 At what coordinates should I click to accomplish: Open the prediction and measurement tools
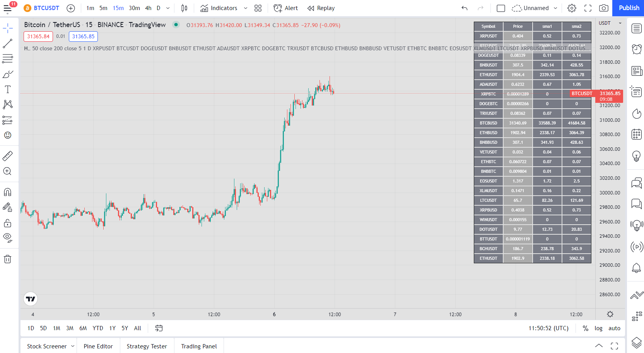tap(8, 120)
